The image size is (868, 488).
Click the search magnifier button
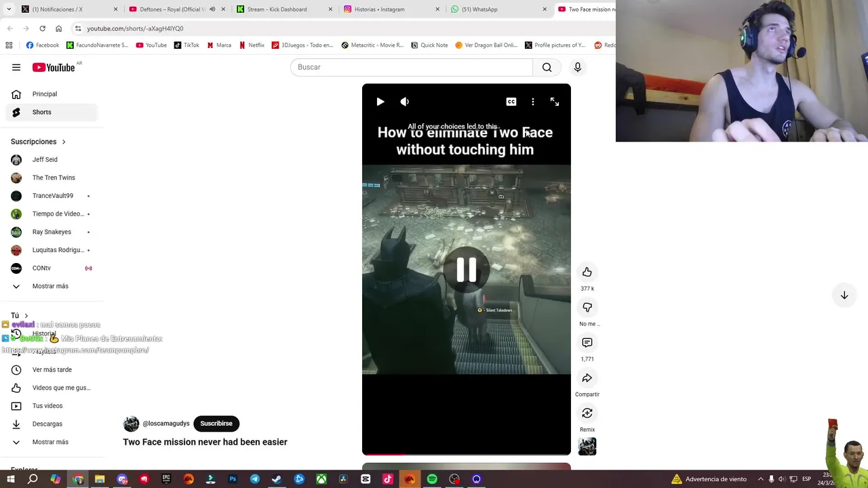tap(547, 67)
